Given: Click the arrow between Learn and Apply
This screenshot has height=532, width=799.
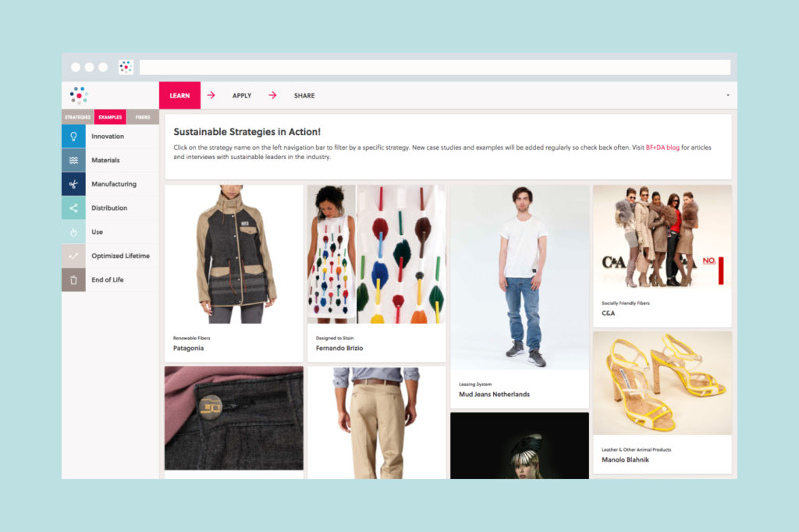Looking at the screenshot, I should point(211,95).
